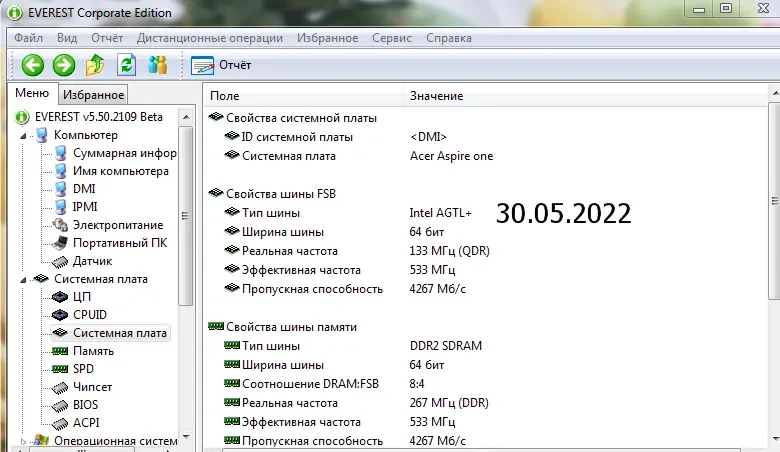The image size is (780, 452).
Task: Open Дистанционные операции menu
Action: coord(210,38)
